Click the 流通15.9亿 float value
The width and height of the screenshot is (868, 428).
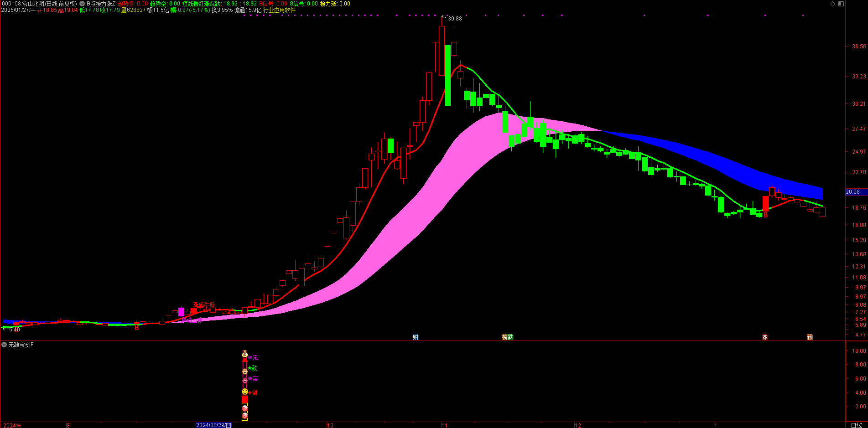click(248, 10)
